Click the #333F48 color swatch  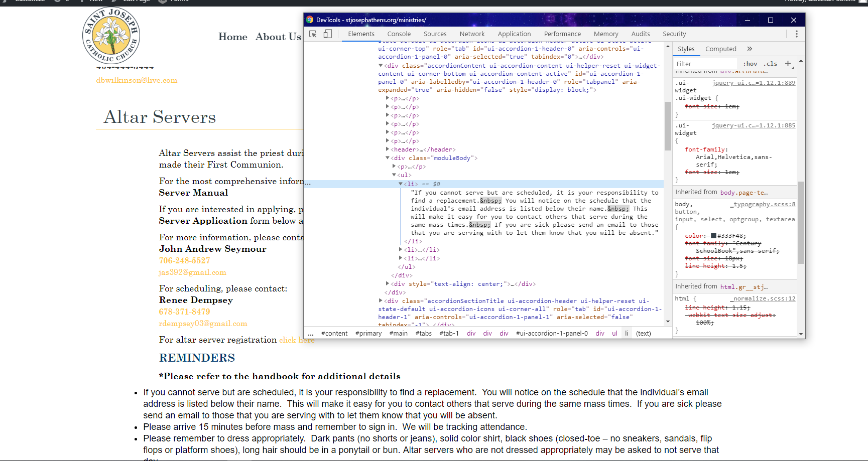click(713, 235)
